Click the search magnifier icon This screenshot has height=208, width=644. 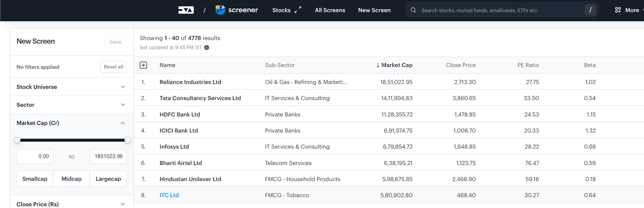(x=413, y=10)
